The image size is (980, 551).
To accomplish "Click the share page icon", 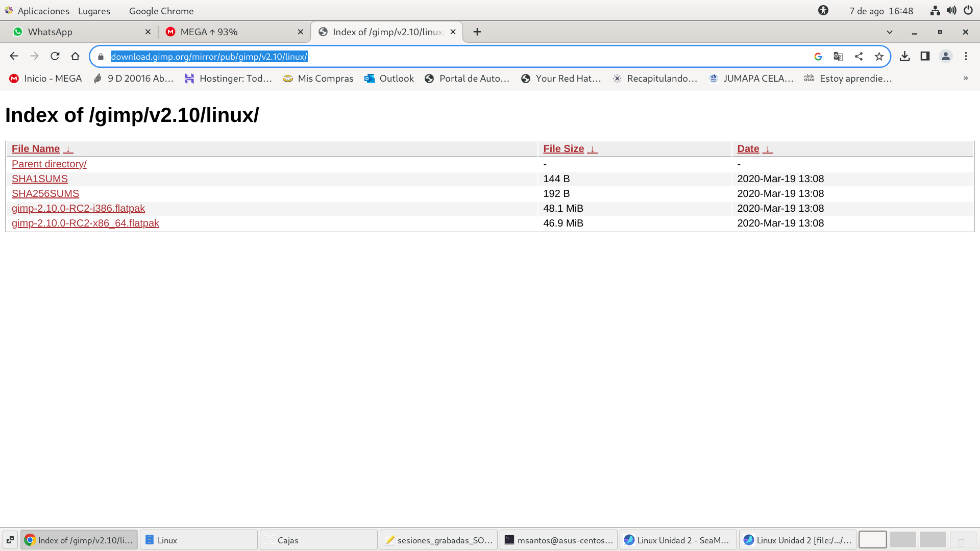I will click(x=859, y=56).
